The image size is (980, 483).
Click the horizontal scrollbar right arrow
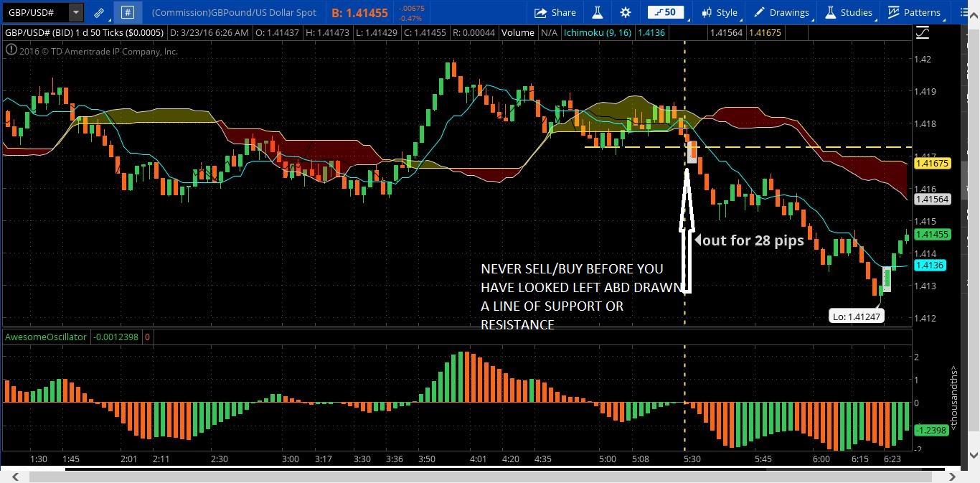953,476
